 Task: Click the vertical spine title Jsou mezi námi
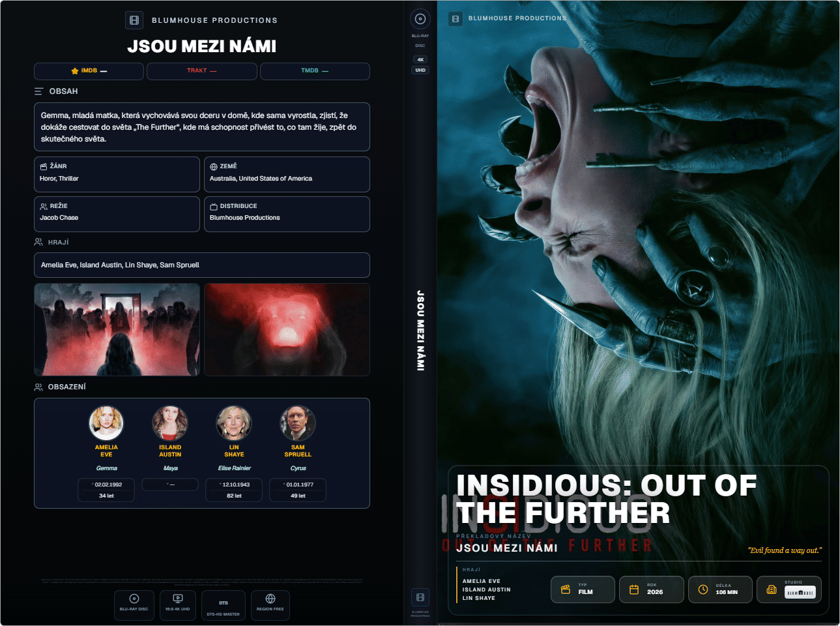click(x=420, y=331)
